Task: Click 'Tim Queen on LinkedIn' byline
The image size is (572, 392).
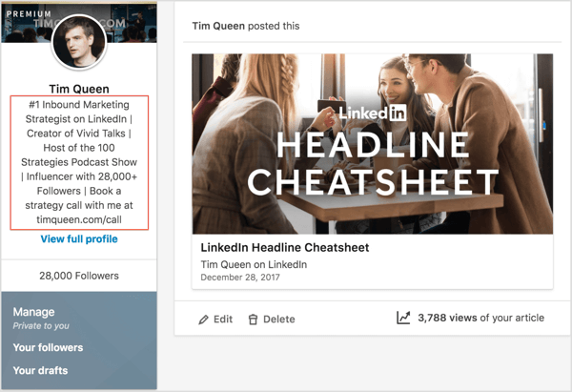Action: pyautogui.click(x=254, y=264)
